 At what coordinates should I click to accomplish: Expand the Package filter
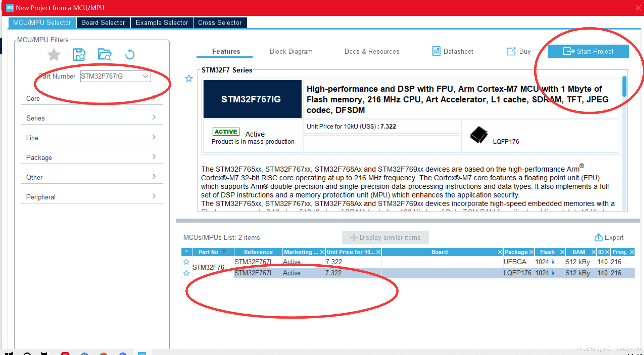coord(92,157)
